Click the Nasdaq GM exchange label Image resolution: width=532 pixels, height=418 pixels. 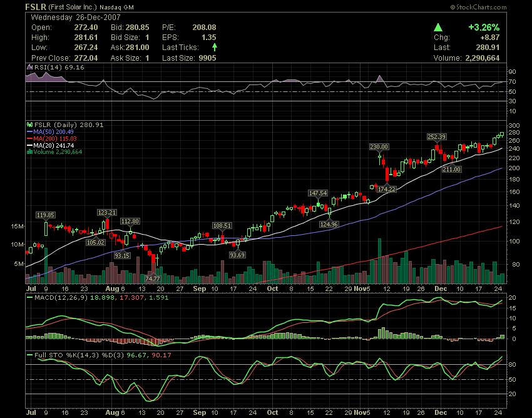point(116,7)
